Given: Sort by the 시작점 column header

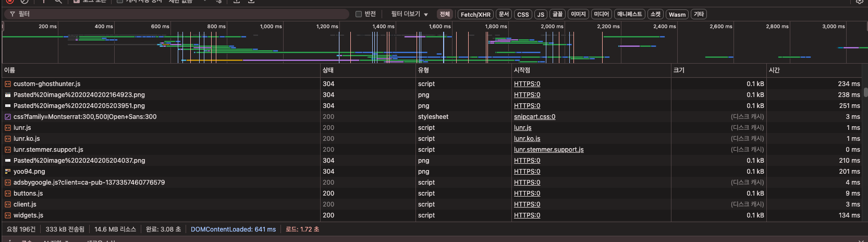Looking at the screenshot, I should [x=591, y=70].
